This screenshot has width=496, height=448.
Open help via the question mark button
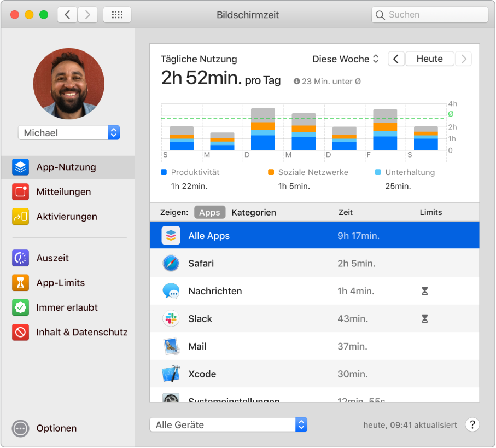[x=472, y=424]
